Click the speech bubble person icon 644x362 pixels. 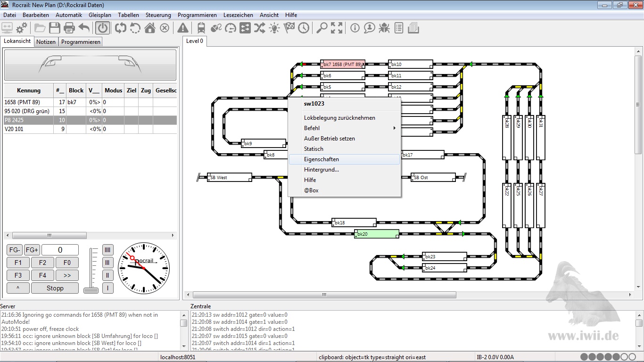(x=370, y=28)
